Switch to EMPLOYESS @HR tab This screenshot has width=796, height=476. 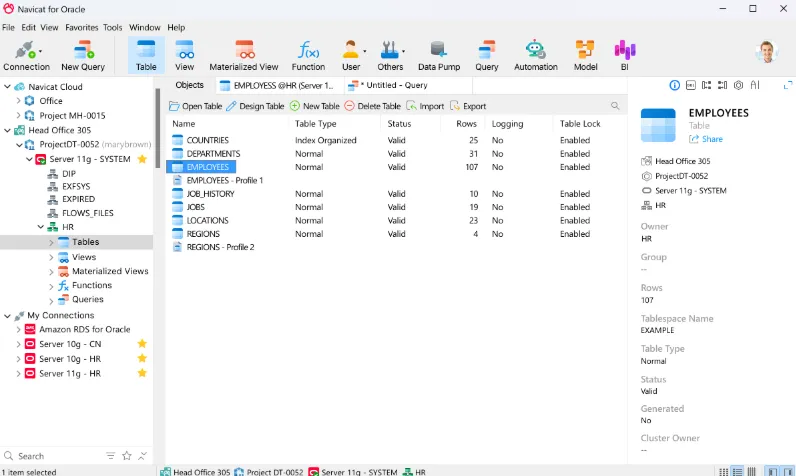[x=279, y=85]
